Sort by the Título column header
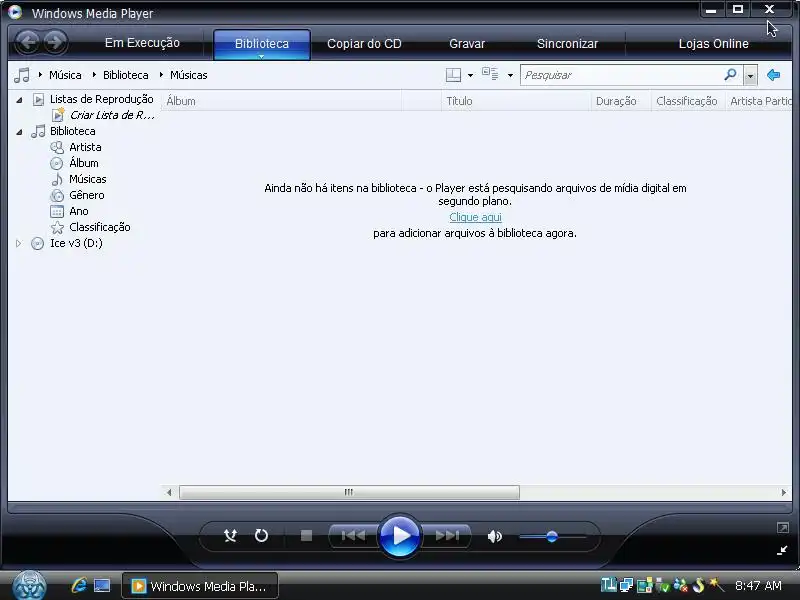The width and height of the screenshot is (800, 600). pyautogui.click(x=516, y=101)
